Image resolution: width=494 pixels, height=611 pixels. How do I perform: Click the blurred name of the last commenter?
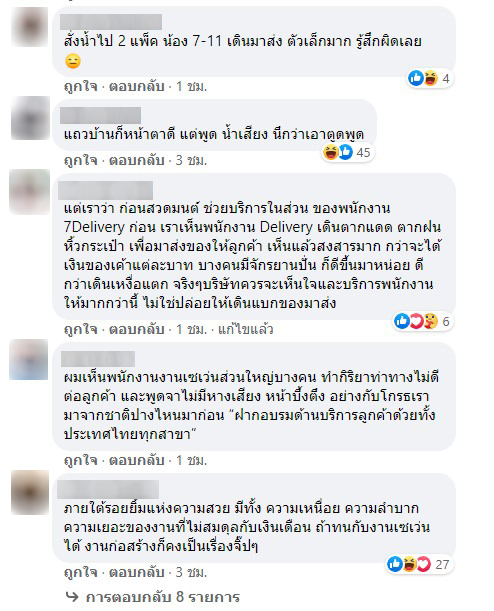108,489
